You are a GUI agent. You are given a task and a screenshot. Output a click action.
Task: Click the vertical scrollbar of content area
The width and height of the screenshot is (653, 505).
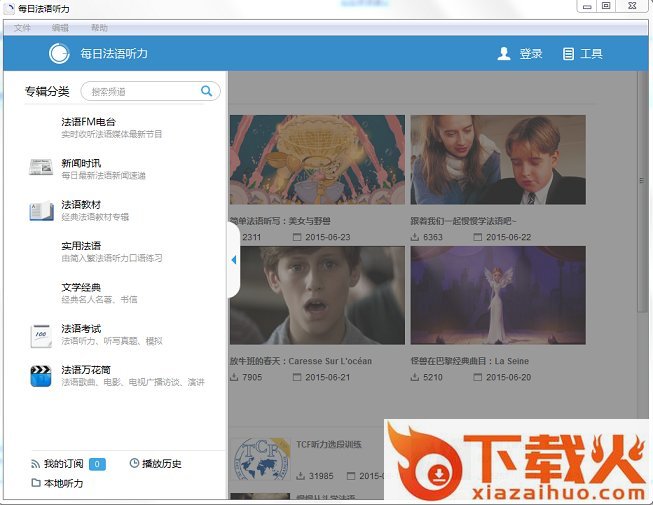pos(642,192)
